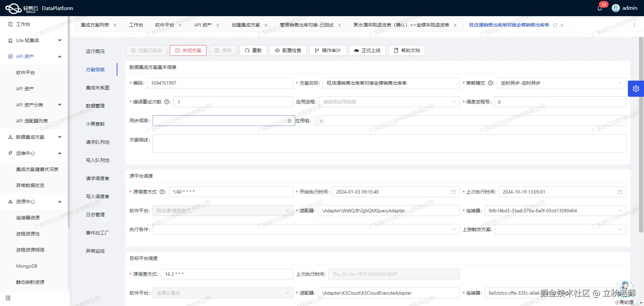Click the admin user avatar
This screenshot has height=306, width=644.
pos(616,8)
